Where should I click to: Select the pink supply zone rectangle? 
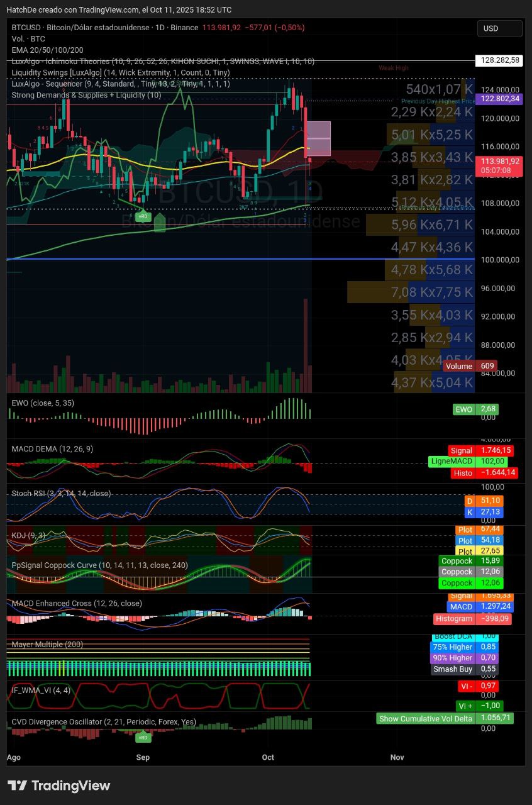pyautogui.click(x=318, y=138)
